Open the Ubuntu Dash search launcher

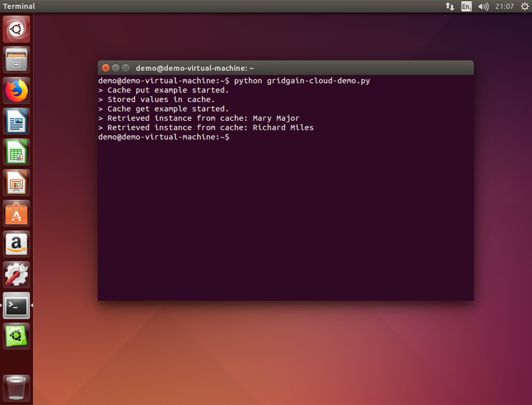coord(16,29)
